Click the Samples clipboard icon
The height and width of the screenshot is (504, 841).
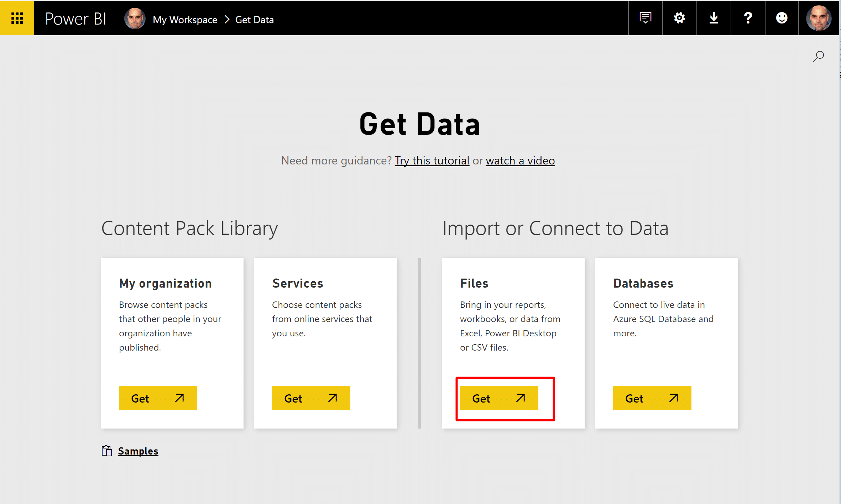point(107,451)
